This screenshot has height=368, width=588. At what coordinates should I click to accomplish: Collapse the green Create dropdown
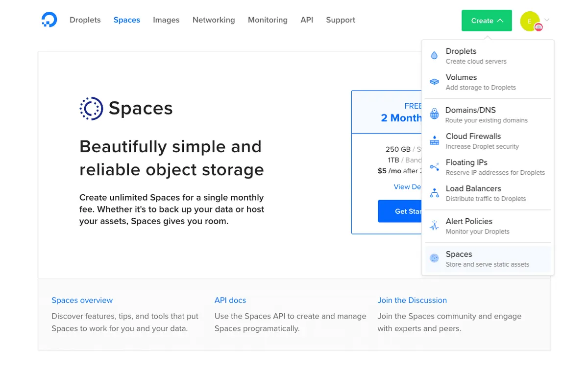(x=487, y=21)
